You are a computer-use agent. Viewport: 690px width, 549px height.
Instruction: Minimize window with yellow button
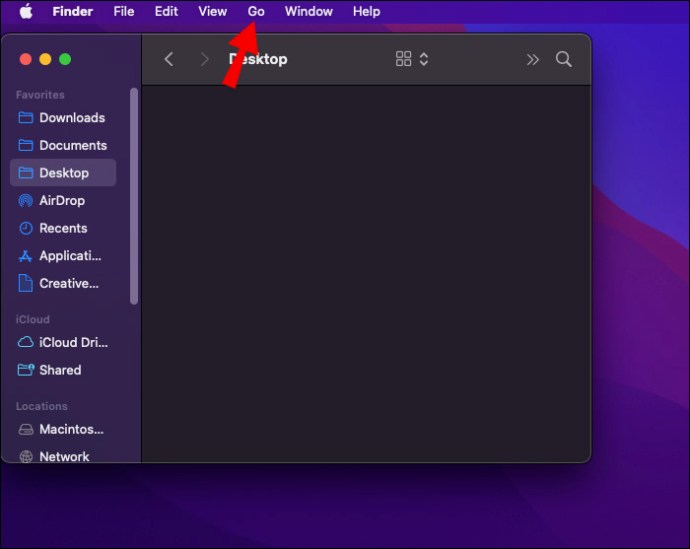[45, 59]
